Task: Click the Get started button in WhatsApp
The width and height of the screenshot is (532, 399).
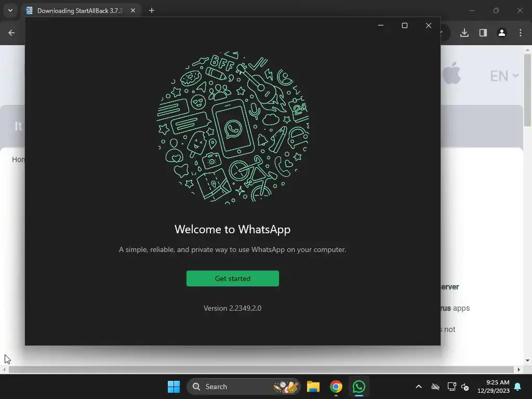Action: 232,278
